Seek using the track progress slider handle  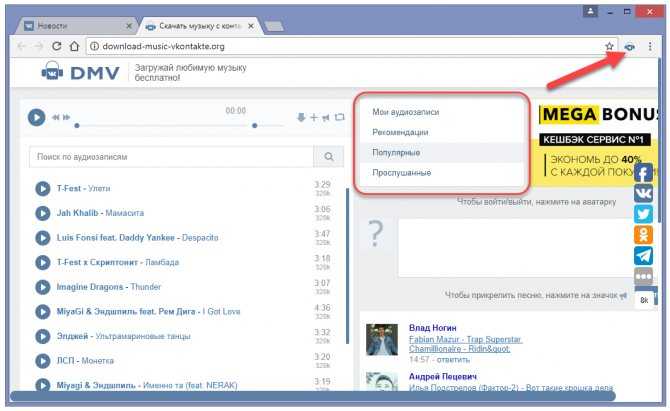coord(77,126)
